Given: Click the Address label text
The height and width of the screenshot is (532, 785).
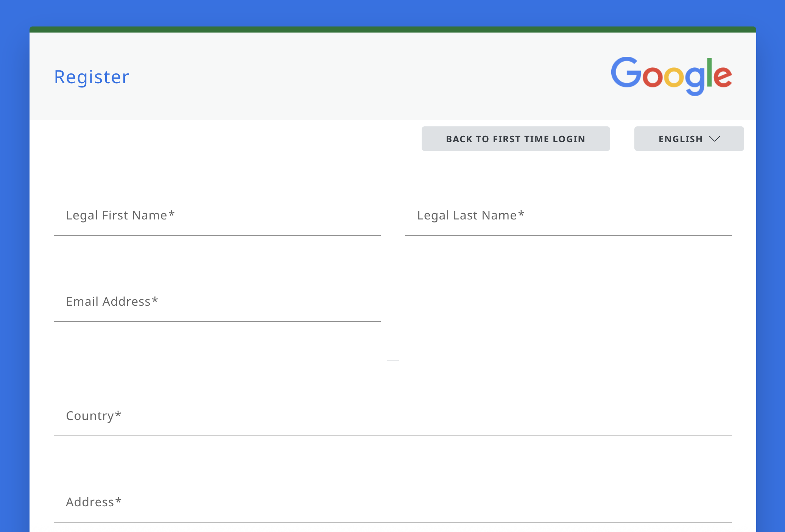Looking at the screenshot, I should [x=93, y=502].
